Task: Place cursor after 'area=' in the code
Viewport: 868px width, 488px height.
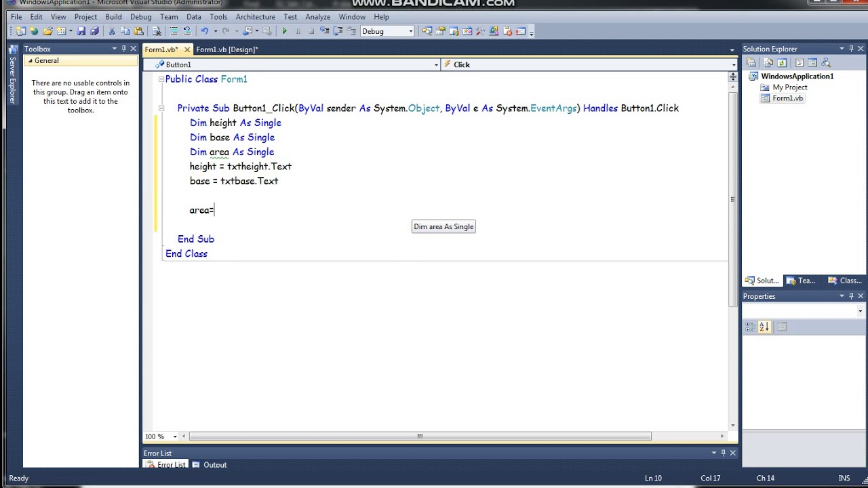Action: [x=215, y=210]
